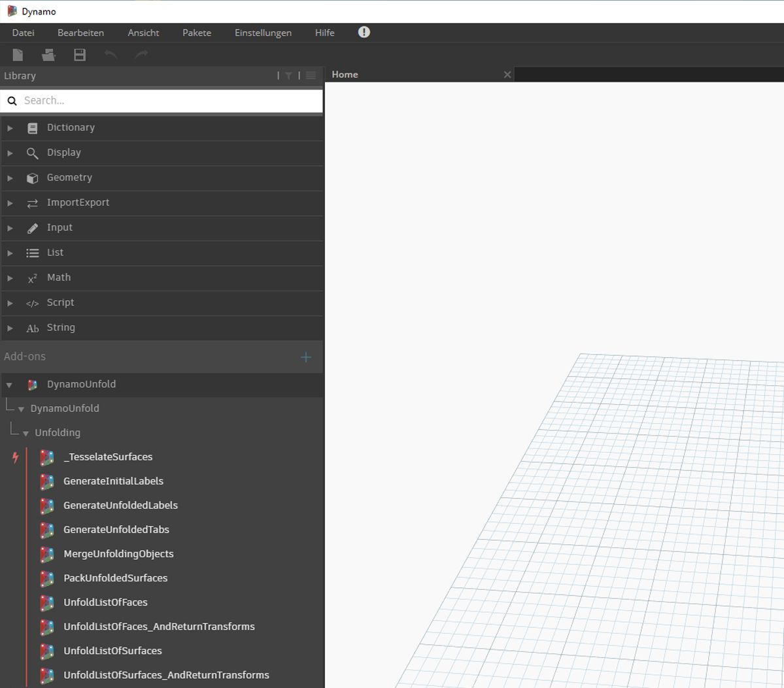Click the _TesselateSurfaces node icon
Viewport: 784px width, 688px height.
pyautogui.click(x=47, y=457)
